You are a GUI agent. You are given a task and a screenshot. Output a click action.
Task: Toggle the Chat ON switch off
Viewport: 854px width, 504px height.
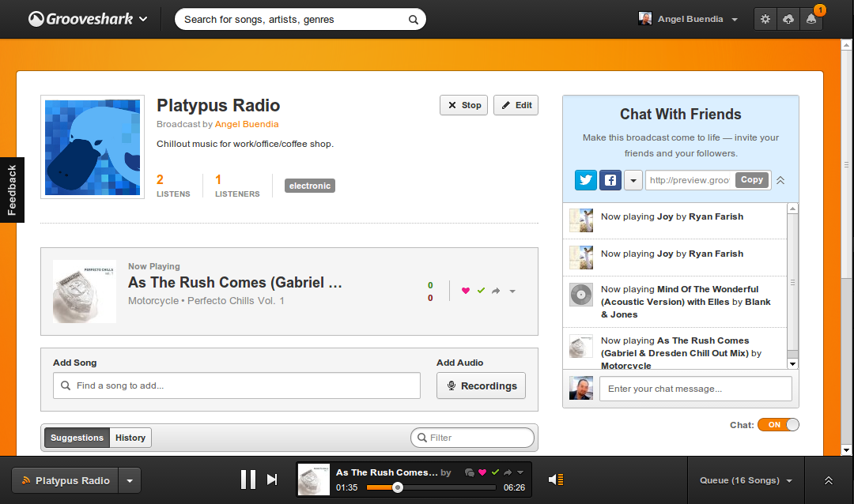click(778, 425)
